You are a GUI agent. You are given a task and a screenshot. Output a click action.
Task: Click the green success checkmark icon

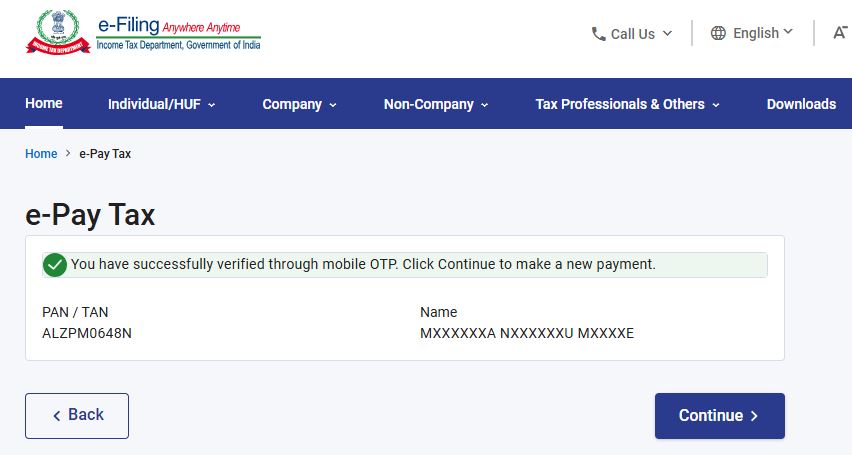(x=55, y=265)
